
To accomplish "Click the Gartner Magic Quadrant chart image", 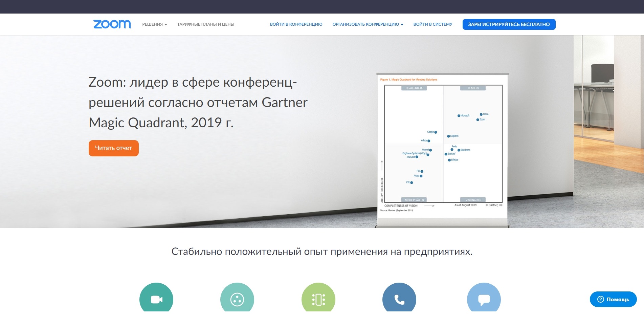I will (443, 146).
